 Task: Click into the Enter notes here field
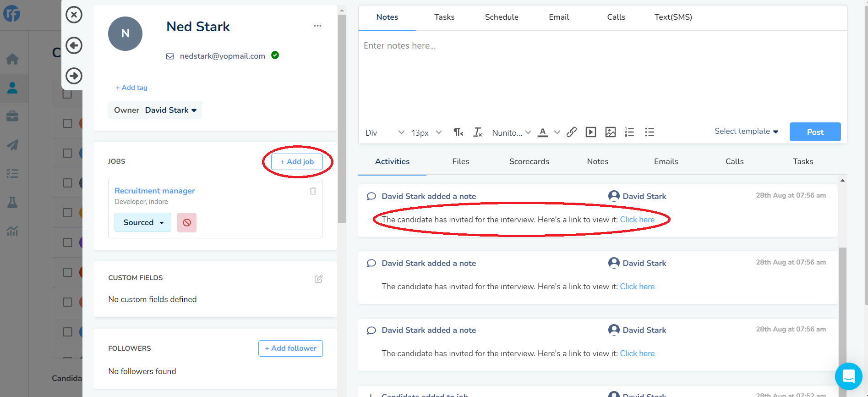tap(602, 76)
